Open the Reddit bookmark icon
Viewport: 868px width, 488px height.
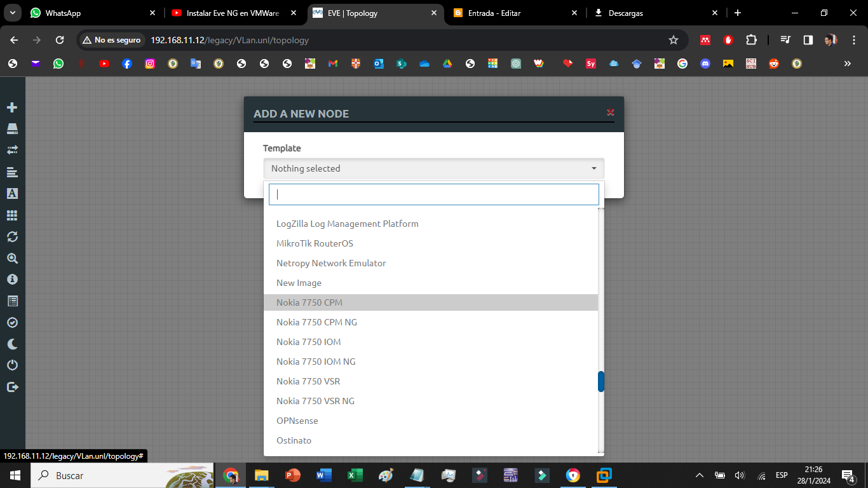[x=774, y=64]
